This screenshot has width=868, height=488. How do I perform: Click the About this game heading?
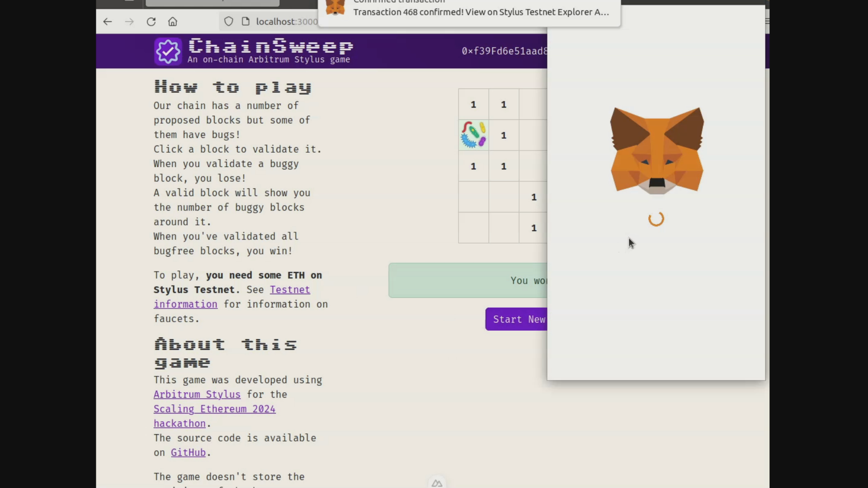pyautogui.click(x=225, y=353)
